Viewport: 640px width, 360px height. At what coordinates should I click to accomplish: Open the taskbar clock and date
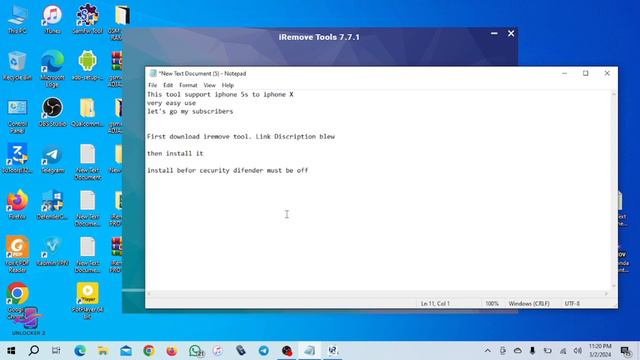pos(600,351)
